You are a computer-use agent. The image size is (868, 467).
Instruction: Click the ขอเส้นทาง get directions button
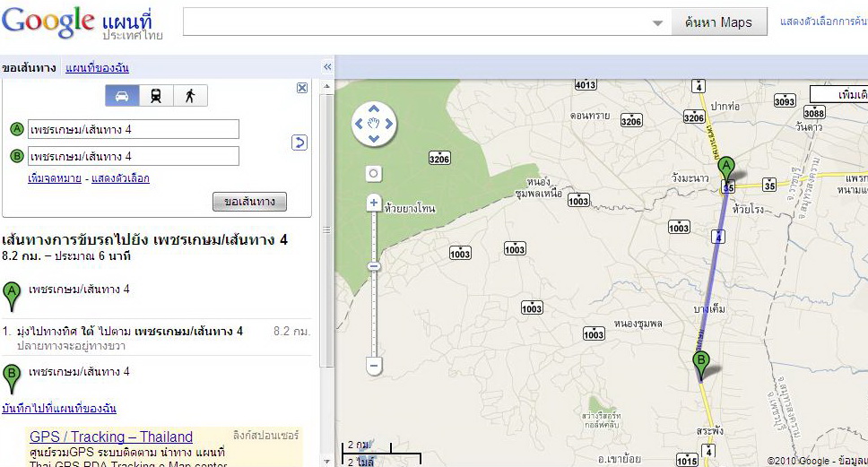point(249,202)
